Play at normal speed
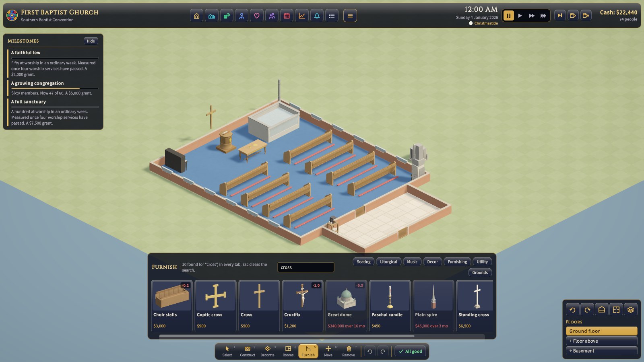Image resolution: width=644 pixels, height=362 pixels. click(x=520, y=16)
